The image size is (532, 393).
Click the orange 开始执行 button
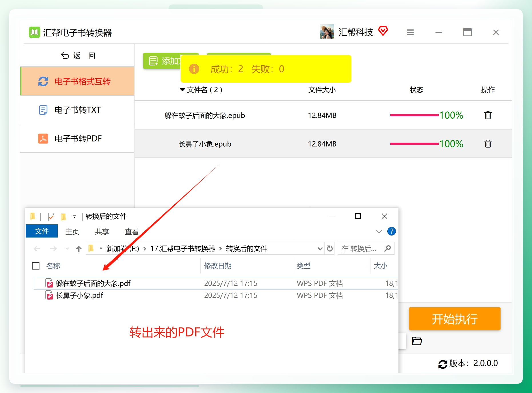tap(455, 319)
